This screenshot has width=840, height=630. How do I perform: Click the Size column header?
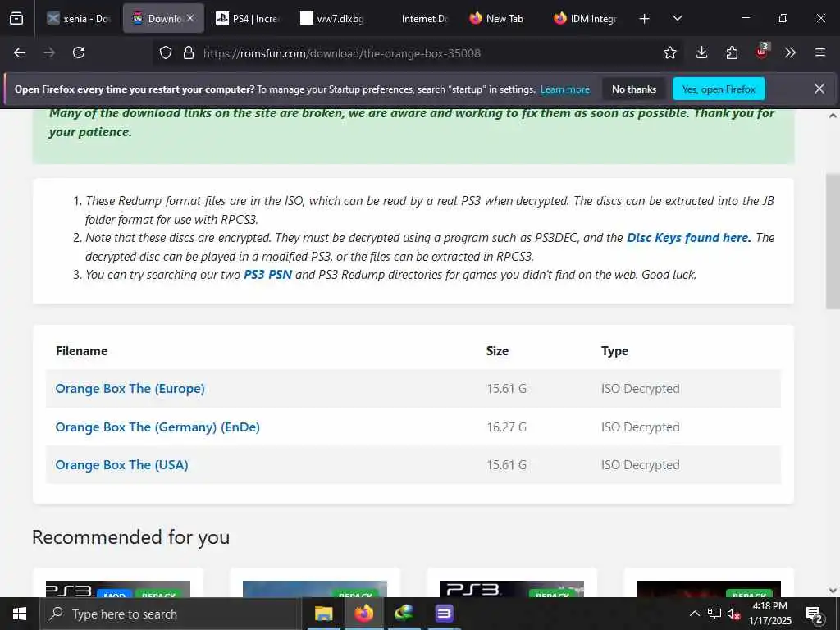[497, 351]
